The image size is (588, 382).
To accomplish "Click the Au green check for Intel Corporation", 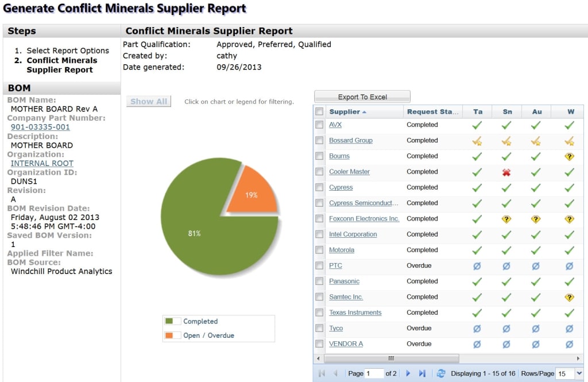I will 536,235.
